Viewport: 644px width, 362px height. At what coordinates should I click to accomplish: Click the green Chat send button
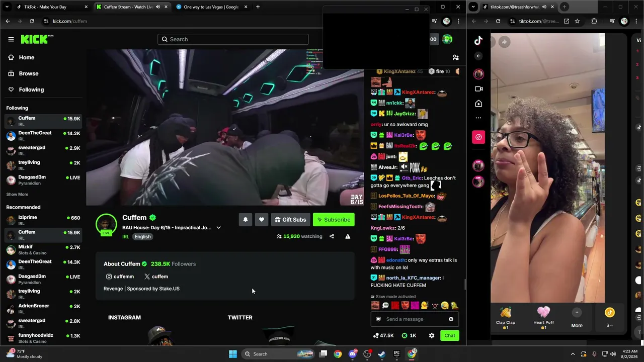(x=449, y=336)
